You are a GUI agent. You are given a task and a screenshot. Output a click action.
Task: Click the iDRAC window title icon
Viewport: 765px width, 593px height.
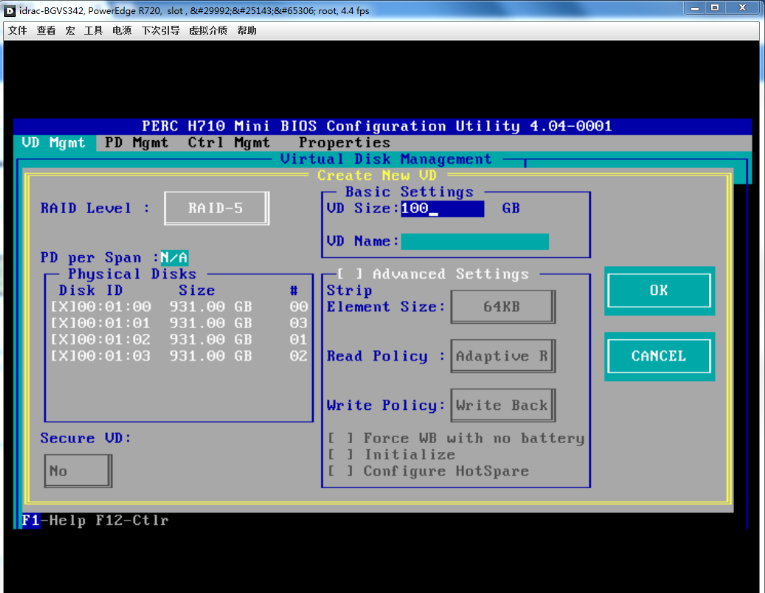point(10,10)
